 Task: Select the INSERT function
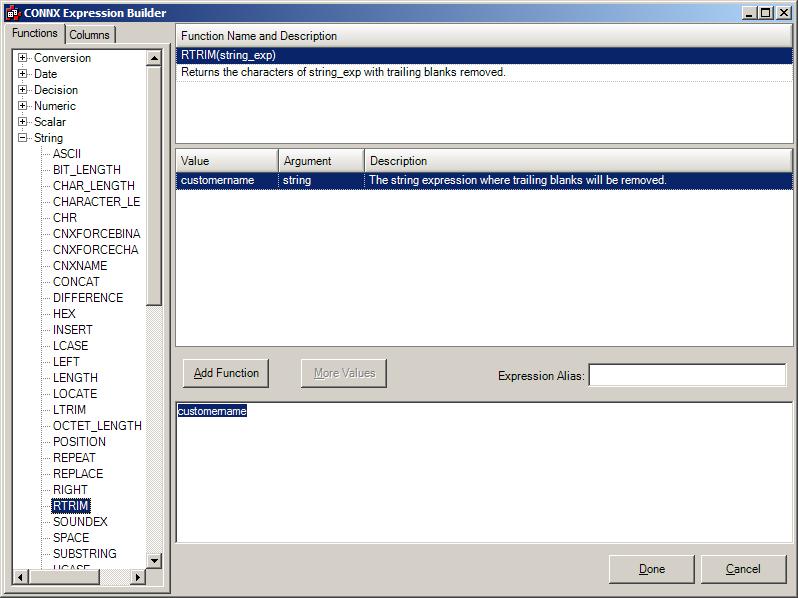[73, 330]
